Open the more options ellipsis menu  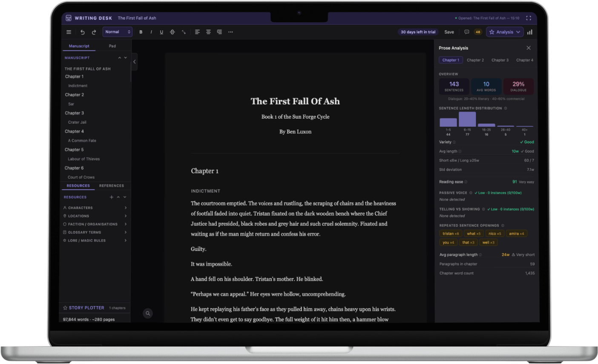[x=230, y=32]
